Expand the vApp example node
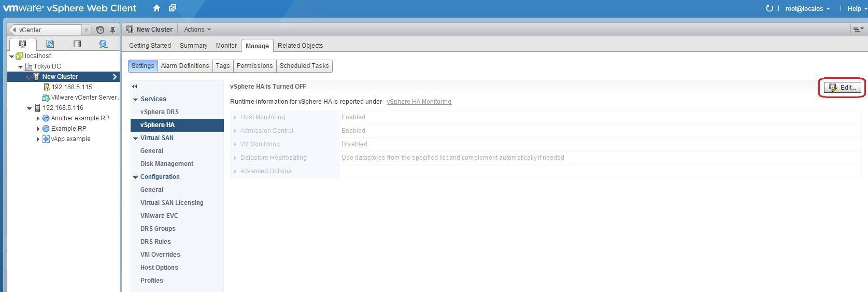 [x=38, y=139]
